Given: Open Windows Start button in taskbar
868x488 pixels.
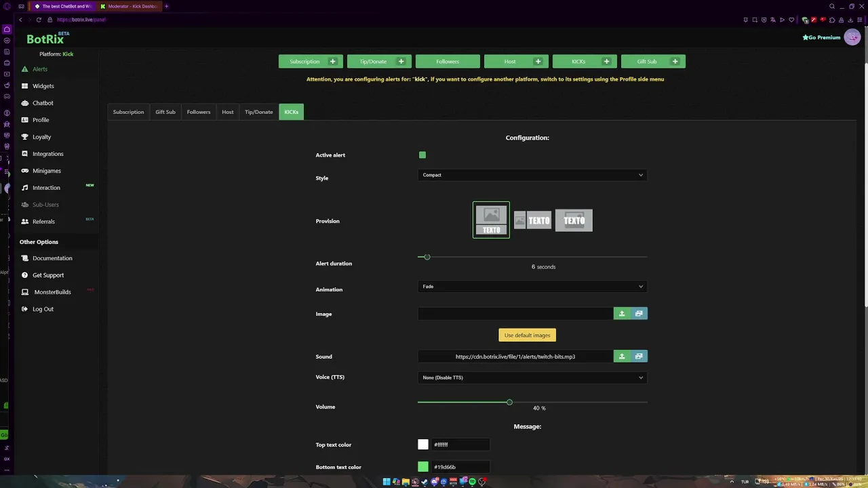Looking at the screenshot, I should 387,482.
